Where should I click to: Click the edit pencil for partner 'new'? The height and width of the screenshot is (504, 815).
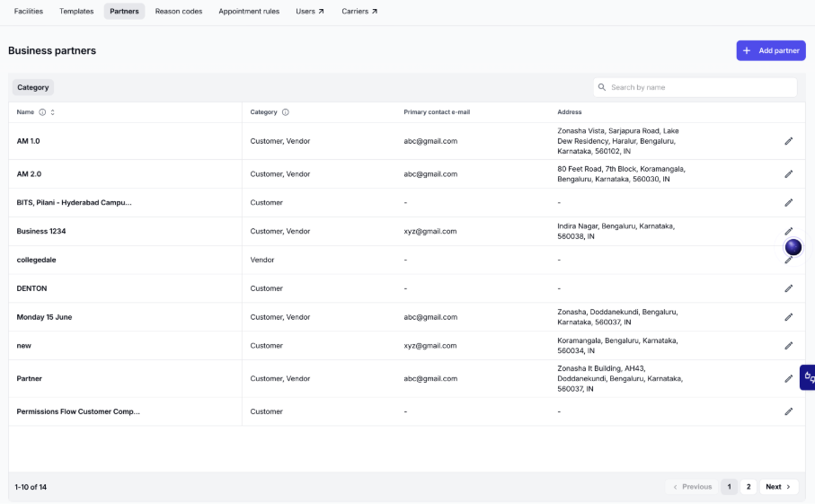(x=788, y=346)
